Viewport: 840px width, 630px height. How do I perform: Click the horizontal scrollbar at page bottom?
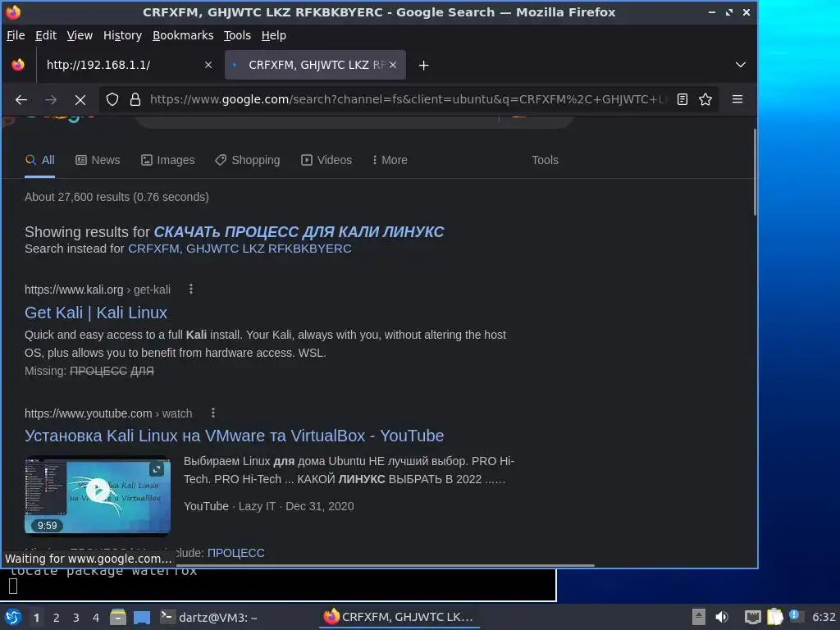pos(386,565)
